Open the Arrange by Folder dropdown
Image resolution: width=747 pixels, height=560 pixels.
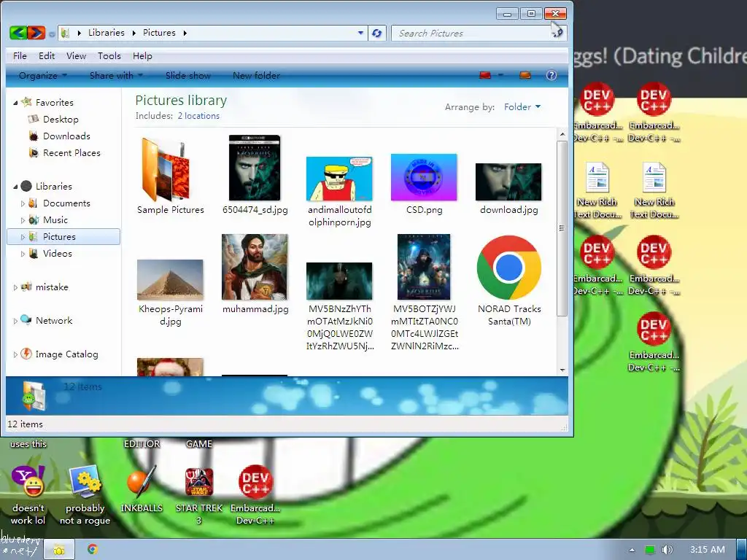point(522,106)
